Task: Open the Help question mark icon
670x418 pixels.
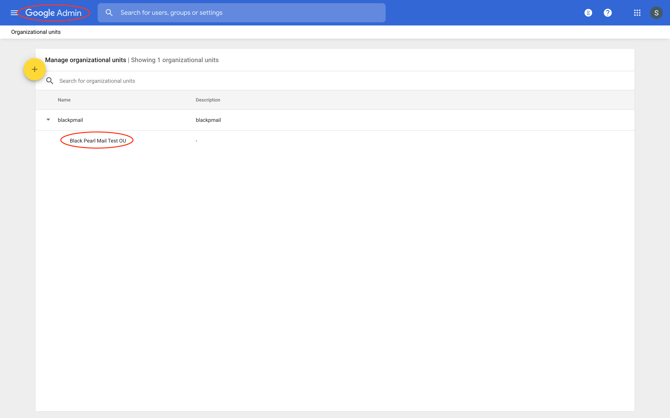Action: pos(608,13)
